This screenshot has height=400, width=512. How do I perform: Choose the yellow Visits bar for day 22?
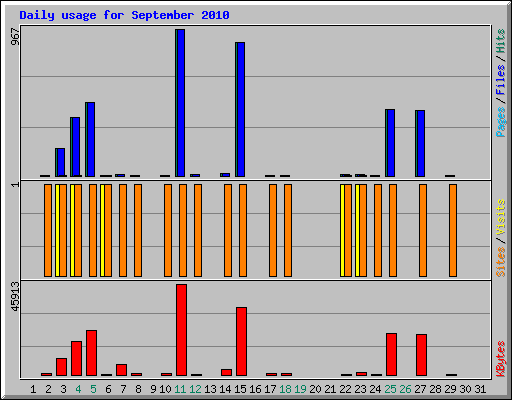342,230
